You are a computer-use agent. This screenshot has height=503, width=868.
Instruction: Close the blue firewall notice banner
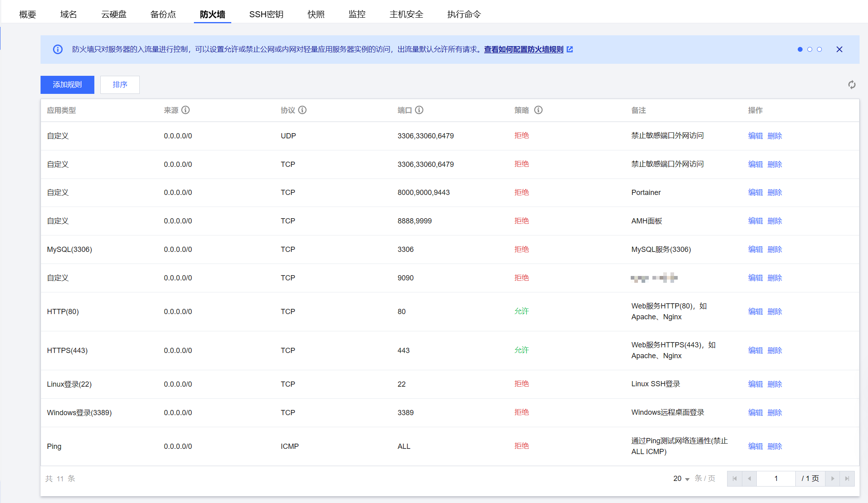tap(839, 49)
